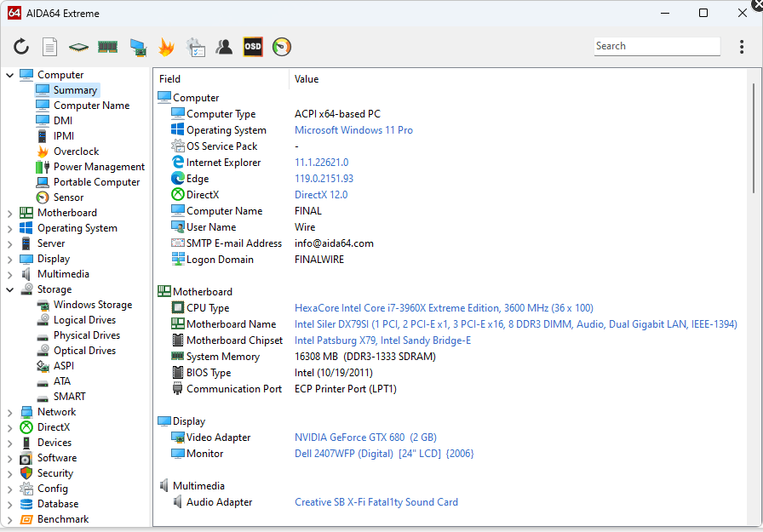Click the gauge dial toolbar icon
Viewport: 763px width, 532px height.
coord(282,47)
